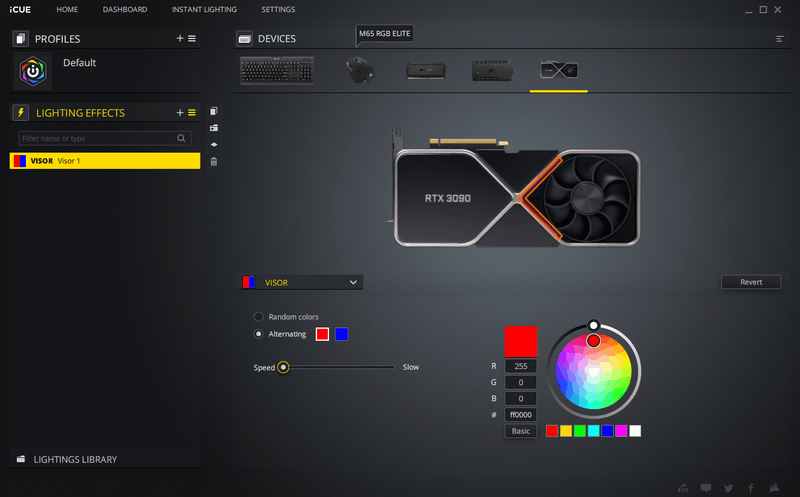Screen dimensions: 800x497
Task: Open the Home tab
Action: coord(67,9)
